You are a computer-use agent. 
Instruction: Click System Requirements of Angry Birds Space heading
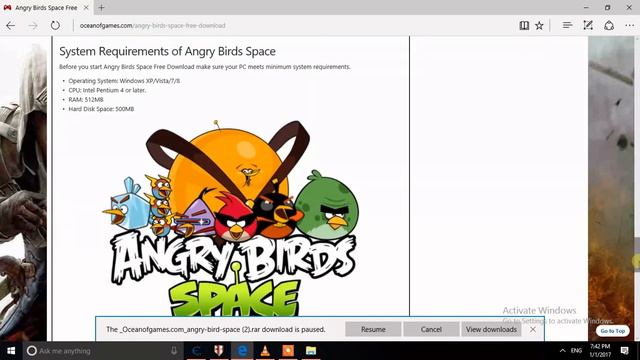pos(167,51)
